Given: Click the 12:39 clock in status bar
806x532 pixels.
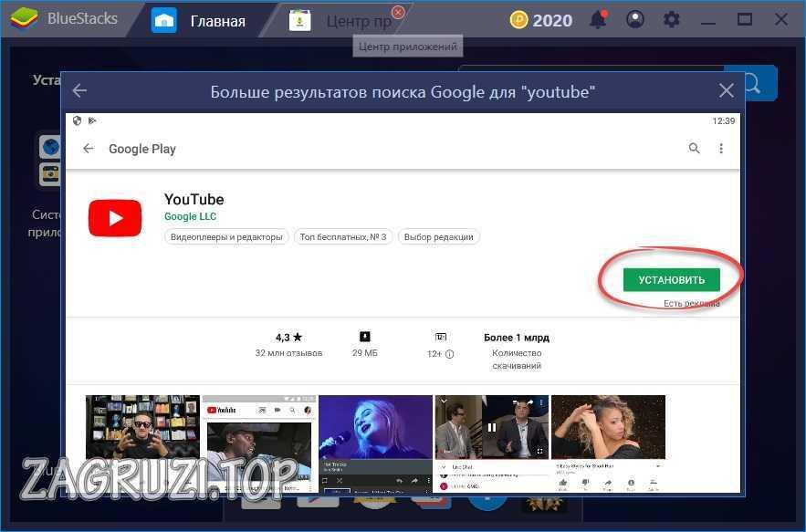Looking at the screenshot, I should point(723,120).
